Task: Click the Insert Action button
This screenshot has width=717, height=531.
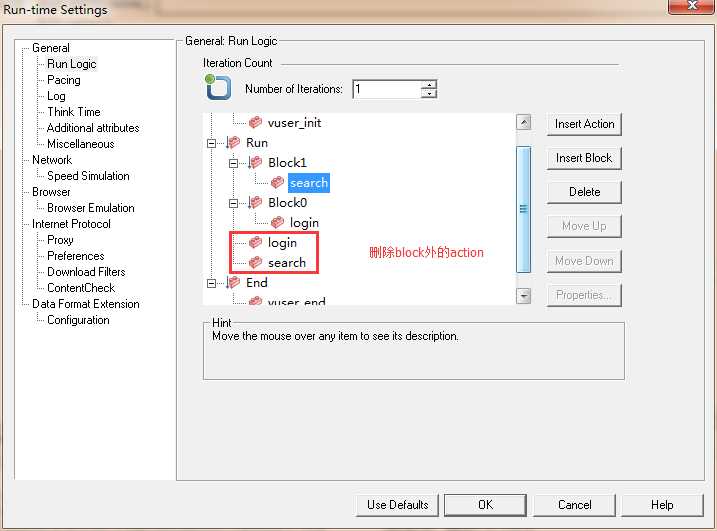Action: (584, 124)
